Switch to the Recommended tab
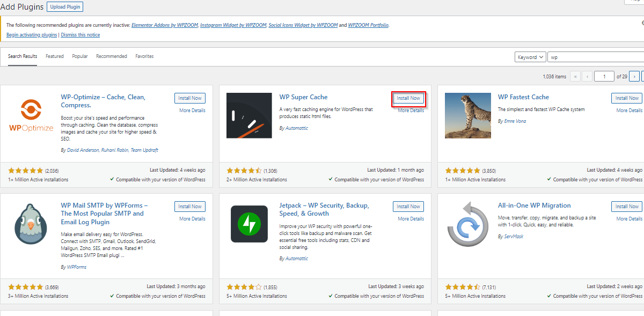 [x=112, y=56]
